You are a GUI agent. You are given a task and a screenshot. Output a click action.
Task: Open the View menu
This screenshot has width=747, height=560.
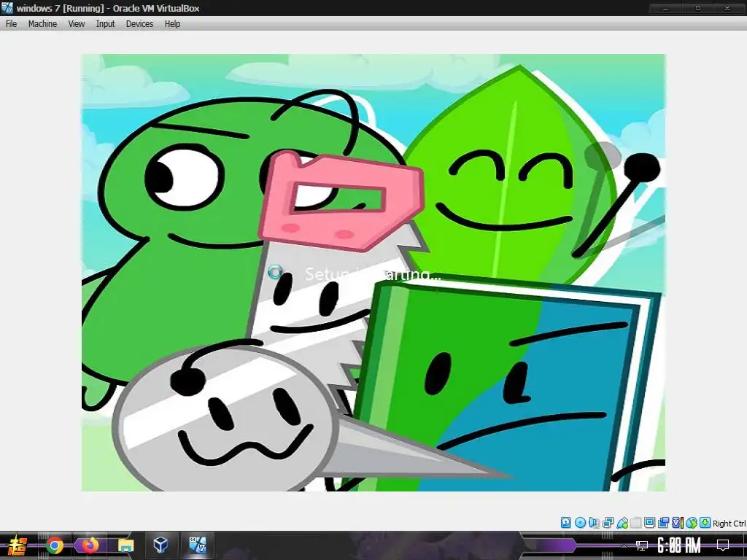(x=76, y=24)
